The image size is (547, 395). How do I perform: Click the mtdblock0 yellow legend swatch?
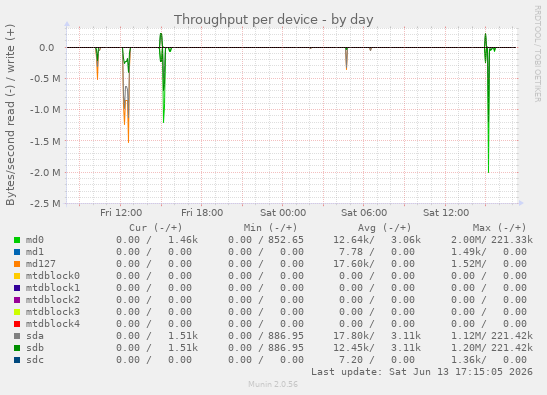[17, 276]
